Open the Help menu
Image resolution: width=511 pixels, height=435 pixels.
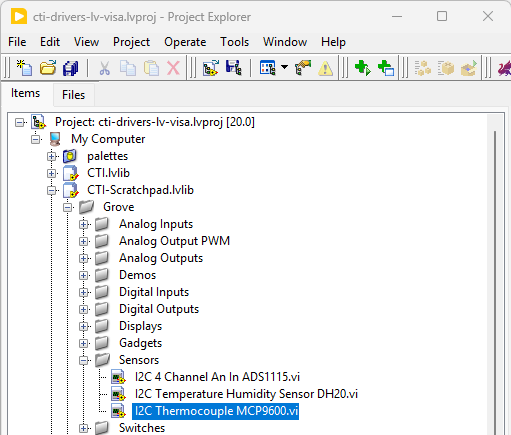pos(333,42)
